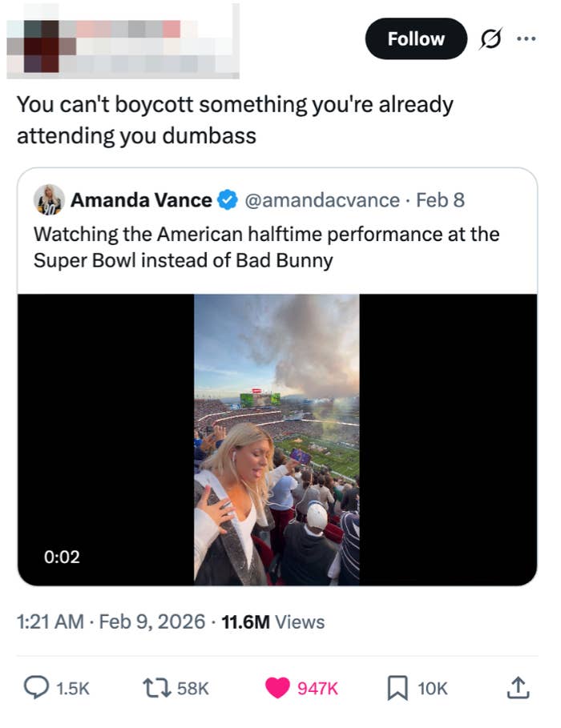Click Amanda Vance's small profile avatar

(49, 199)
